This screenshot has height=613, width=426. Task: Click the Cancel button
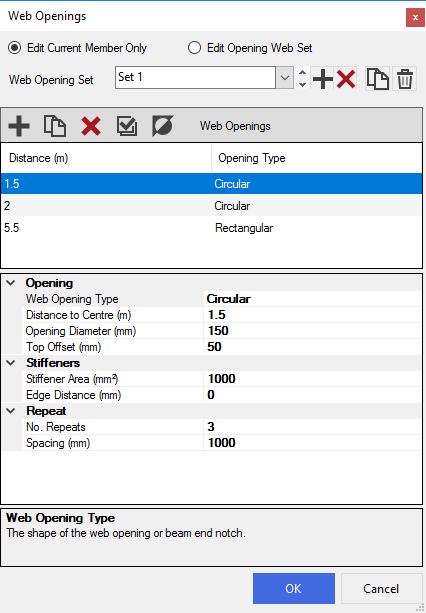tap(381, 588)
